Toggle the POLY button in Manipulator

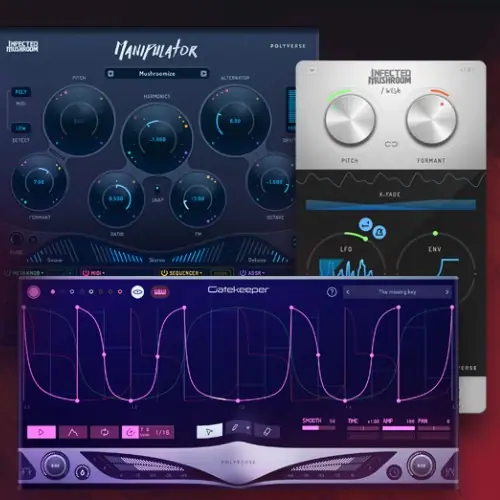(21, 92)
